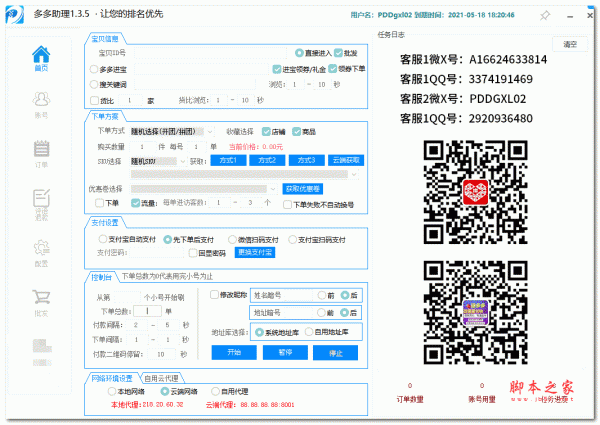The height and width of the screenshot is (425, 600).
Task: Select 后 radio for 地址暗号
Action: click(x=344, y=313)
